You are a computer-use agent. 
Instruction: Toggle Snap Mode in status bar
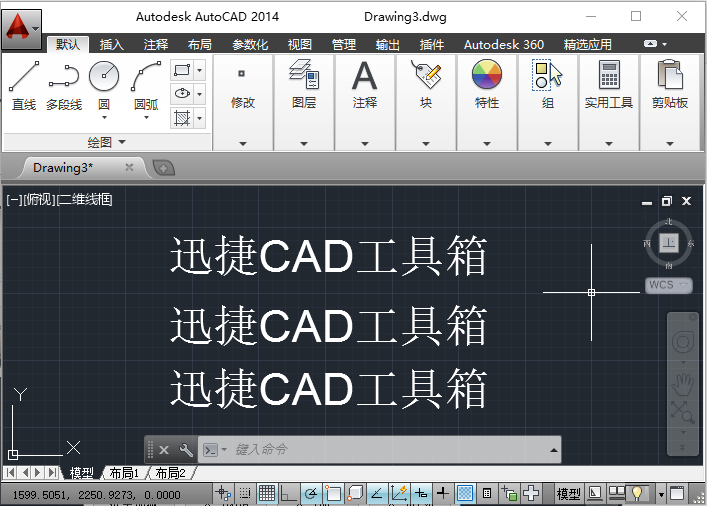pos(245,493)
